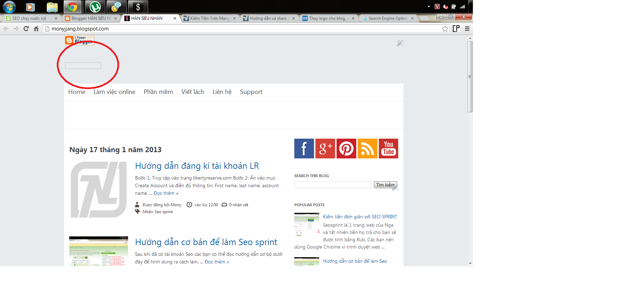The height and width of the screenshot is (287, 644).
Task: Click Đọc thêm on the Seo sprint basics post
Action: pyautogui.click(x=217, y=262)
